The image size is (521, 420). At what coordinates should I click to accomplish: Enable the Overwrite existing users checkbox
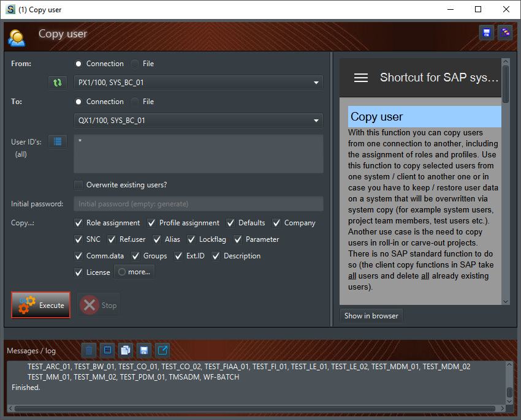78,184
